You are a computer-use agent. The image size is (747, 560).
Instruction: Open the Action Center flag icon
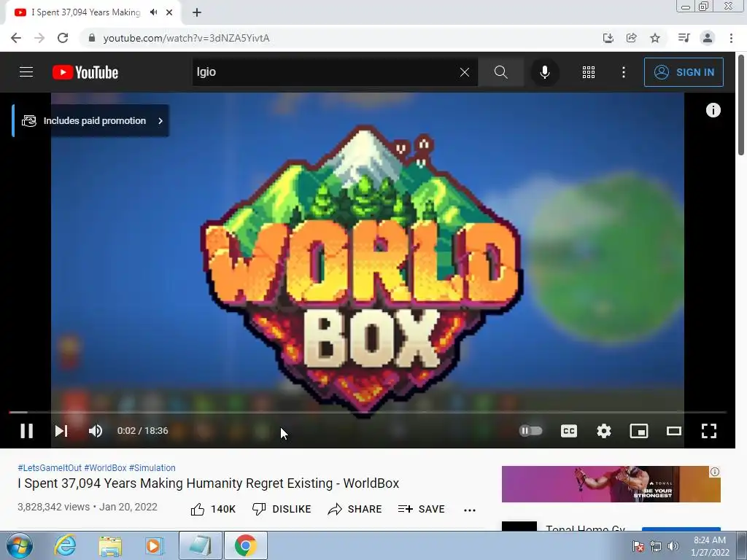click(638, 546)
